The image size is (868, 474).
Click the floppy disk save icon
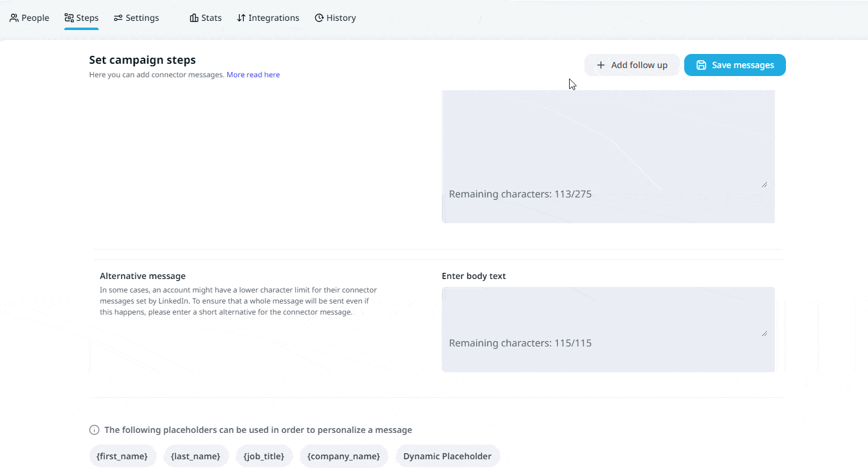coord(701,65)
